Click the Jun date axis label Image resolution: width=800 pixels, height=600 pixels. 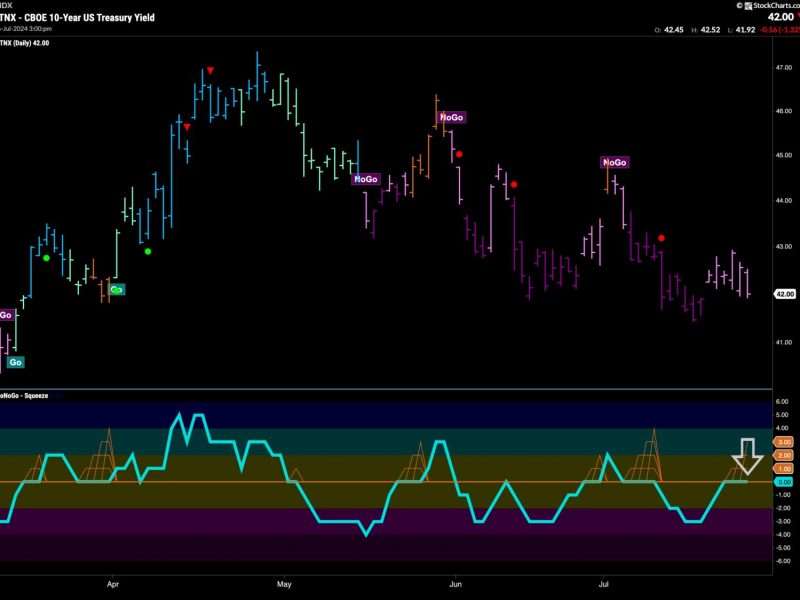[456, 584]
